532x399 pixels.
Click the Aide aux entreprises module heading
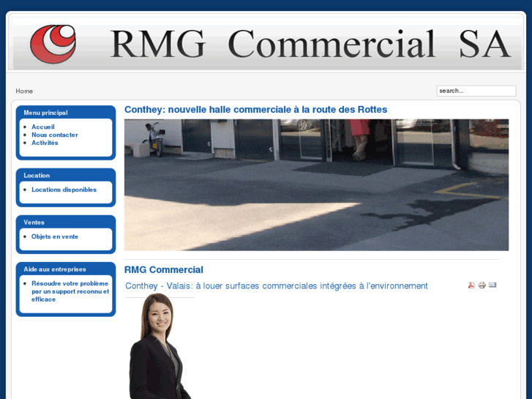pos(55,269)
